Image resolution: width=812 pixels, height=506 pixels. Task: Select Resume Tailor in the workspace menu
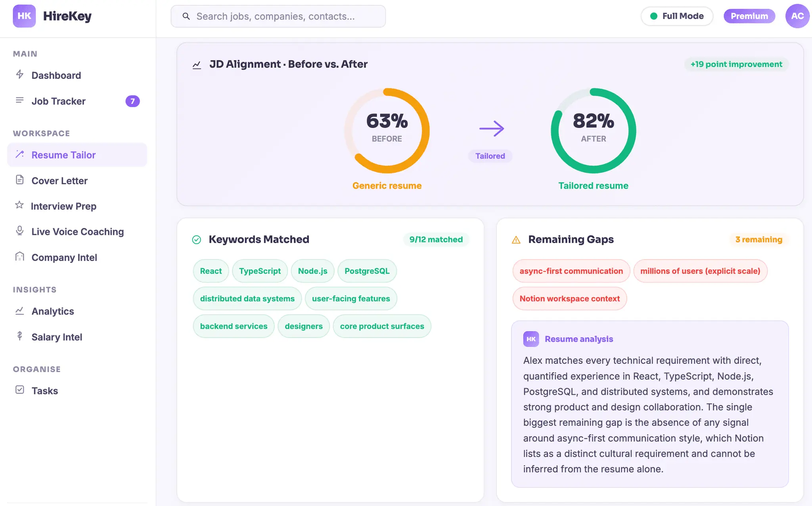[x=77, y=155]
